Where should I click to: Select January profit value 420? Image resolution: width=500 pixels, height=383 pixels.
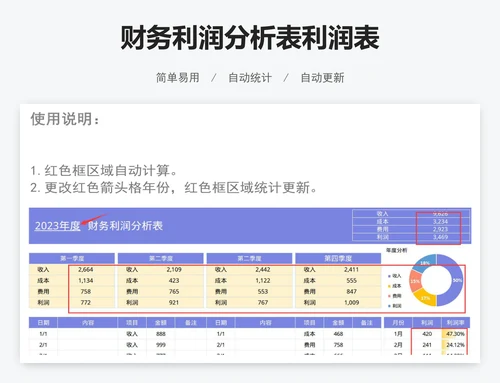(427, 334)
